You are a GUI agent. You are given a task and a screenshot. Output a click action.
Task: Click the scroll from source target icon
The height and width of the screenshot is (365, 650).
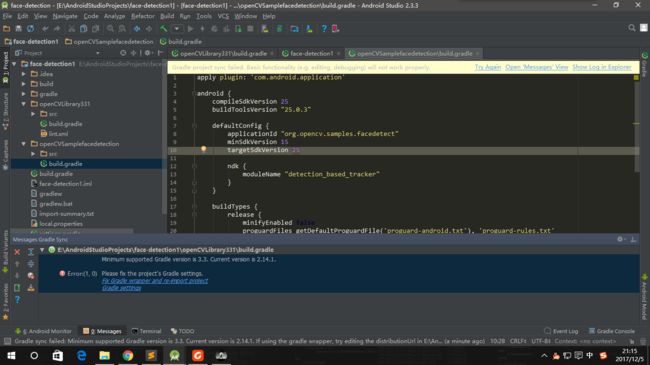click(x=123, y=53)
